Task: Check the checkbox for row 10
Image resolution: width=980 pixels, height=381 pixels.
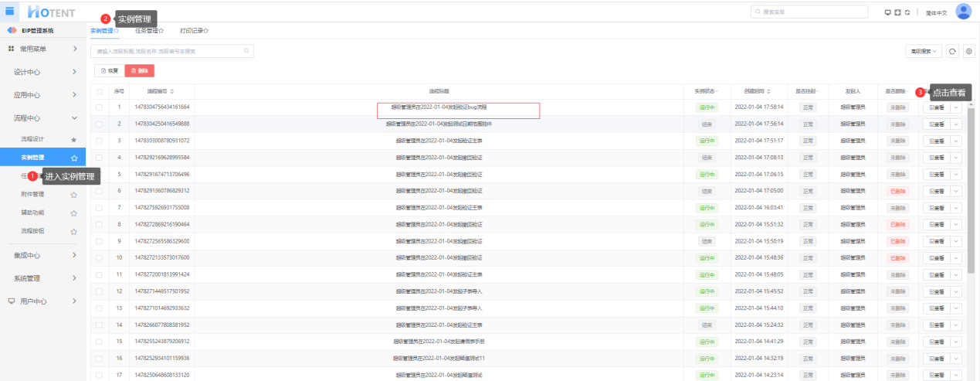Action: [x=99, y=257]
